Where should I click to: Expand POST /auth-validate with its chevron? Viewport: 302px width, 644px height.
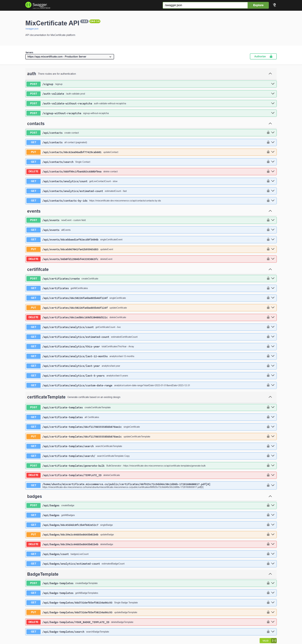click(273, 94)
